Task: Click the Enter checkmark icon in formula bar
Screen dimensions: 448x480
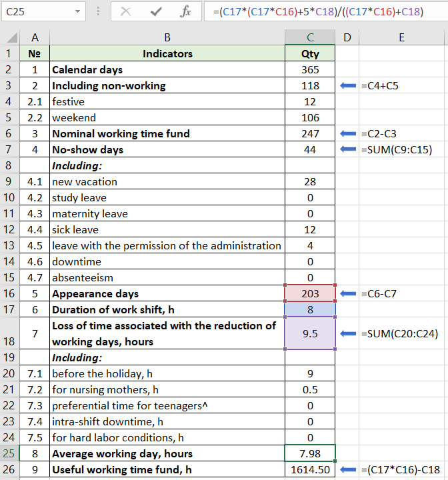Action: pos(156,11)
